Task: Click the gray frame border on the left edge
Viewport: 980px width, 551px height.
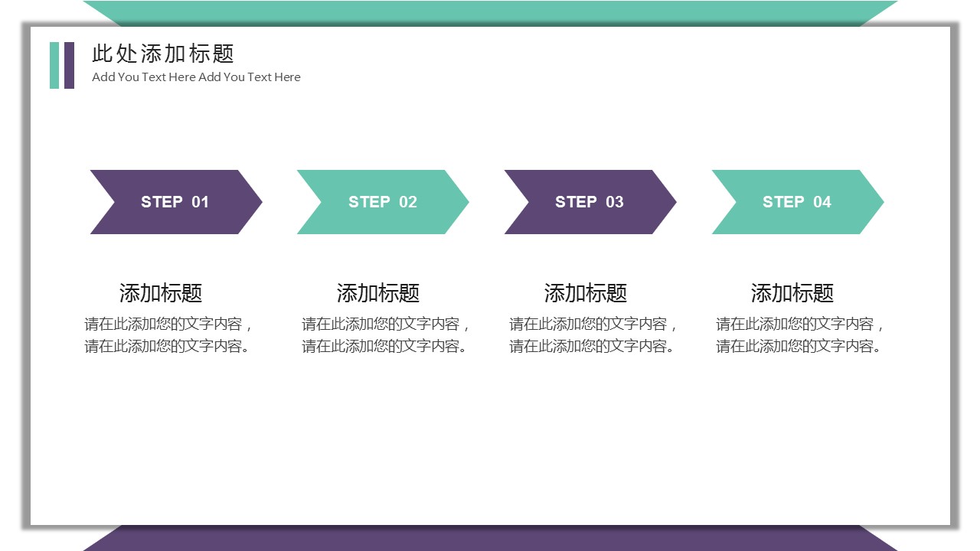Action: tap(26, 275)
